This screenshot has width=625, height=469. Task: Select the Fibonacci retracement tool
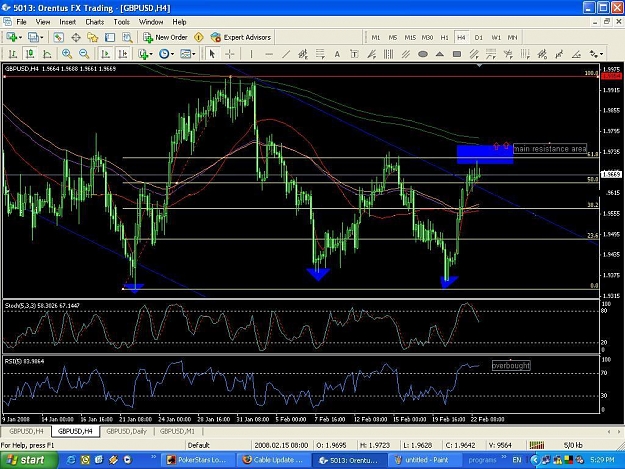(x=320, y=54)
